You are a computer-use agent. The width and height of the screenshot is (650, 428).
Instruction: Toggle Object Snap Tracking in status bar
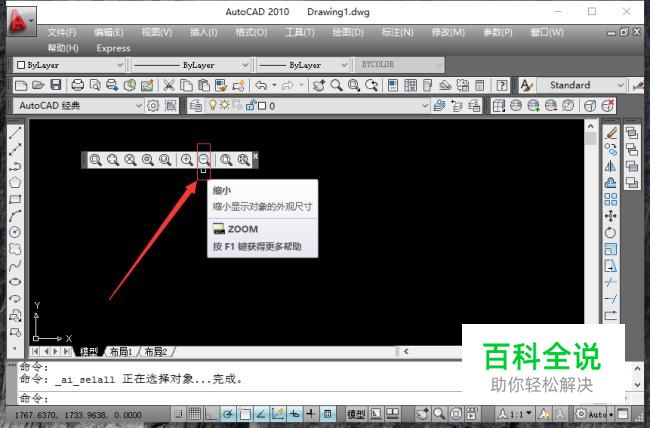point(261,413)
